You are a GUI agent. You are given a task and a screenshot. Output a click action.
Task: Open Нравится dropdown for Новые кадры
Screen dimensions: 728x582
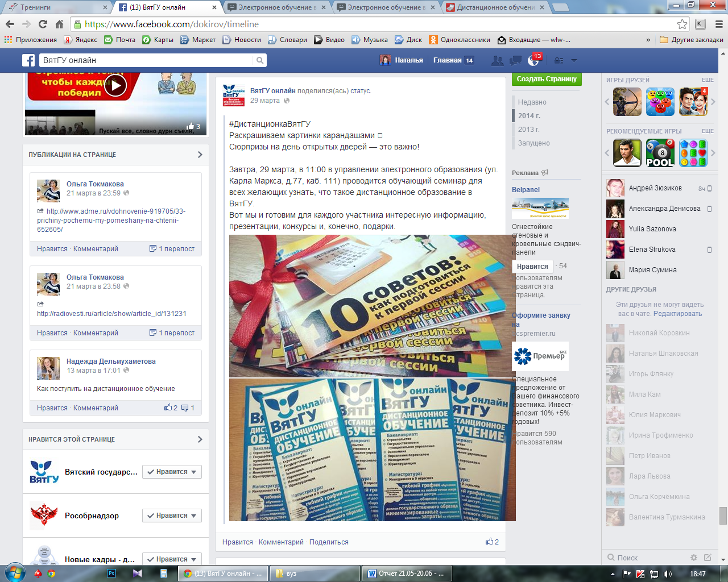click(x=172, y=559)
